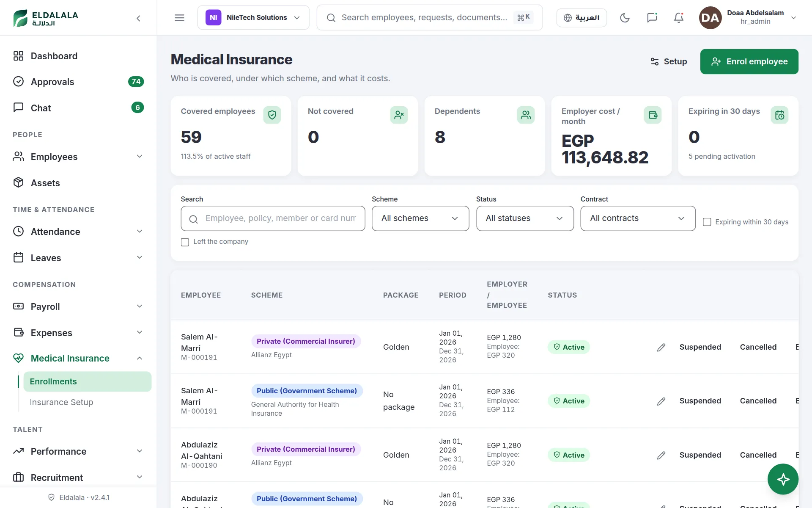Set Salem Al-Marri Golden enrollment to Suspended

[700, 347]
